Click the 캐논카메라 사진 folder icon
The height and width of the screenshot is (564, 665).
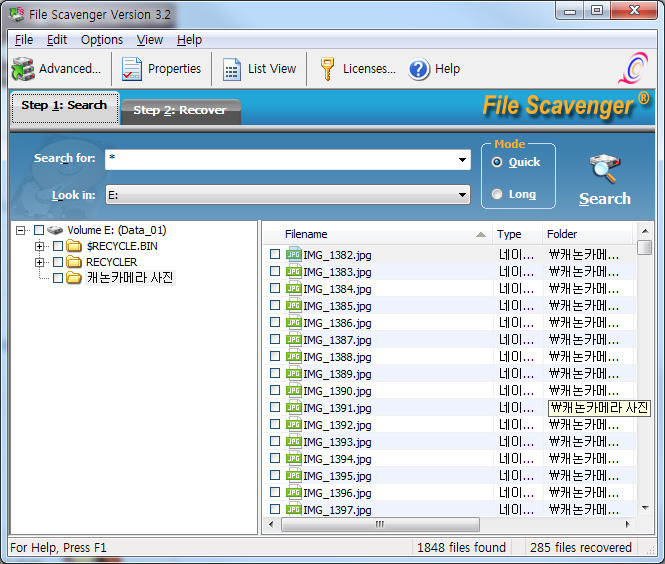click(x=74, y=278)
